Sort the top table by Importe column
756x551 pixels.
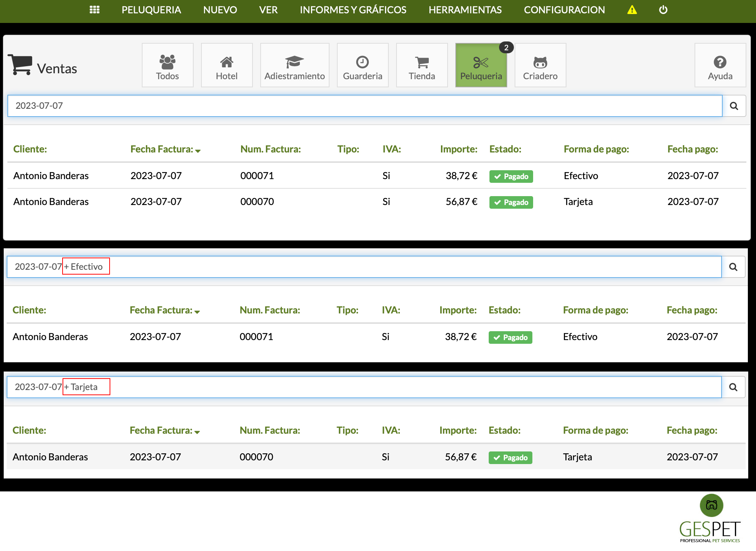pyautogui.click(x=458, y=149)
